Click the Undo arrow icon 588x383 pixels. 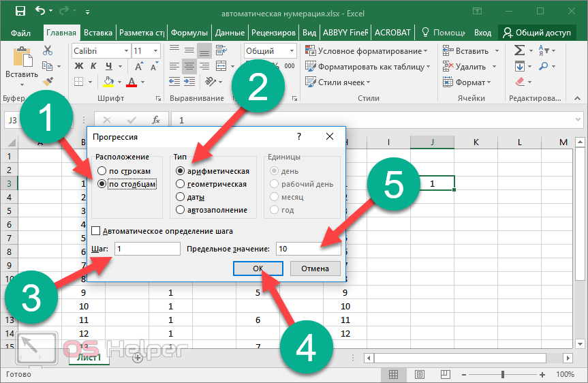coord(40,12)
